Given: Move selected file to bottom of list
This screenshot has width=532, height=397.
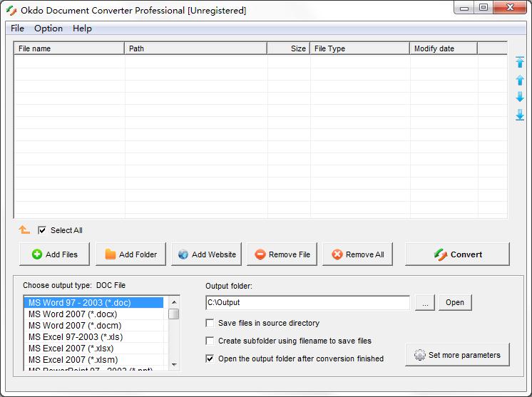Looking at the screenshot, I should [519, 115].
